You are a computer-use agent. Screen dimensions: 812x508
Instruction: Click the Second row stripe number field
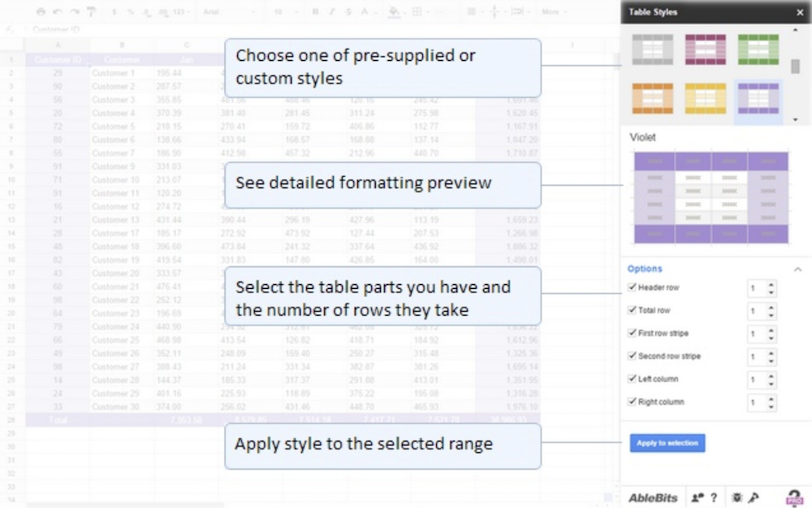[756, 356]
